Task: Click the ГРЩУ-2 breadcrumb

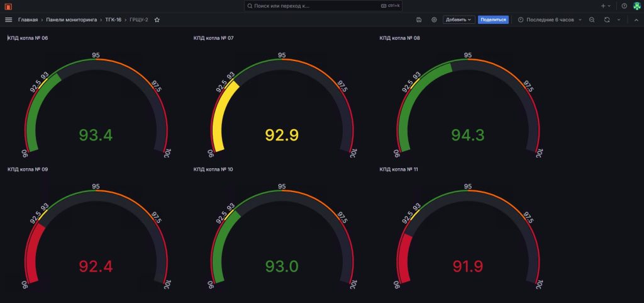Action: click(139, 20)
